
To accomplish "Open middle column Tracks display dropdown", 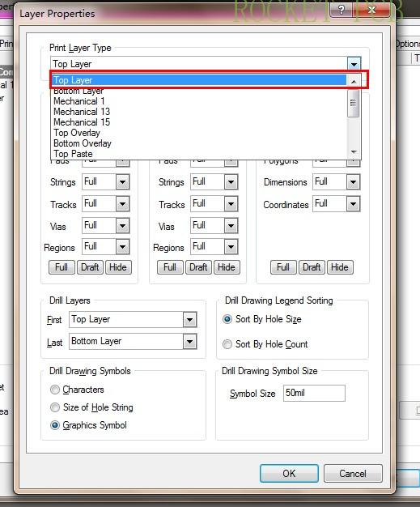I will [x=231, y=204].
